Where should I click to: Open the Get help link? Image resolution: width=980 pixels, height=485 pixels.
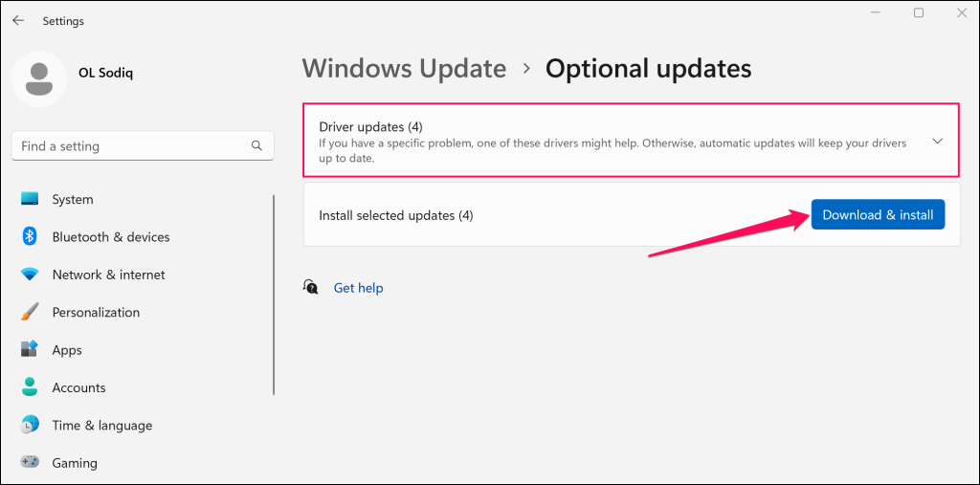click(x=358, y=288)
